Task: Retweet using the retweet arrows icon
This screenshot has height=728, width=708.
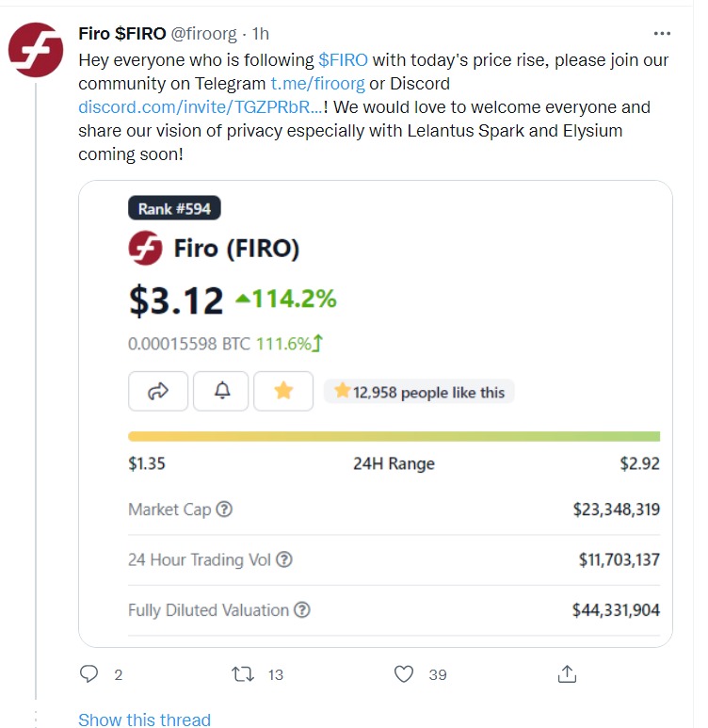Action: click(243, 674)
